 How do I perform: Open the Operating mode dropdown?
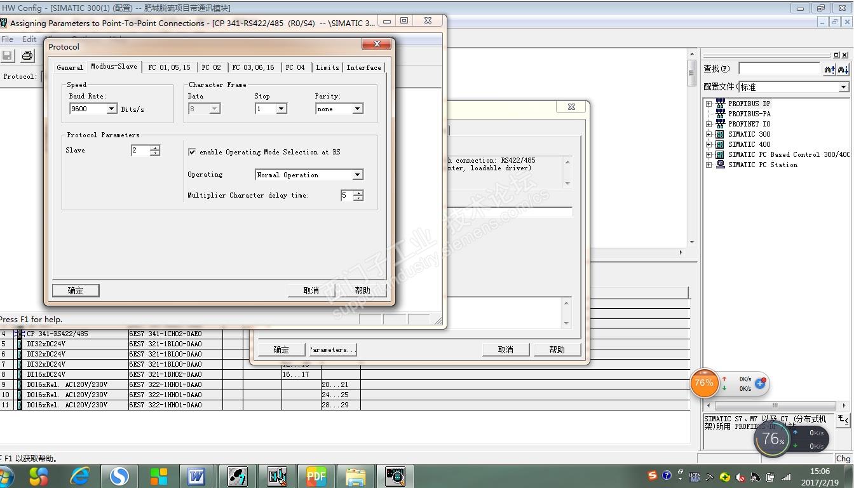(358, 175)
